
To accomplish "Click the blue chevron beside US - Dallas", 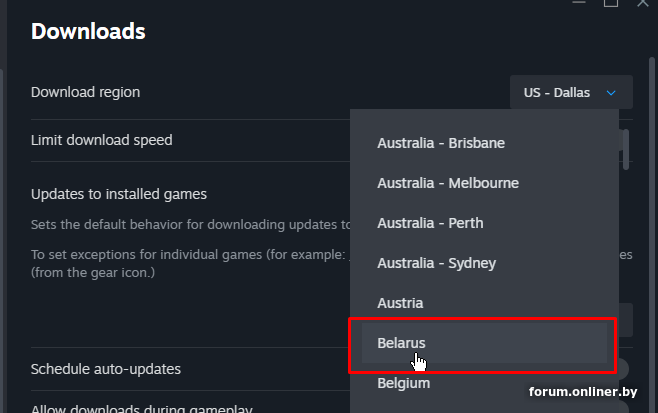I will pos(611,93).
